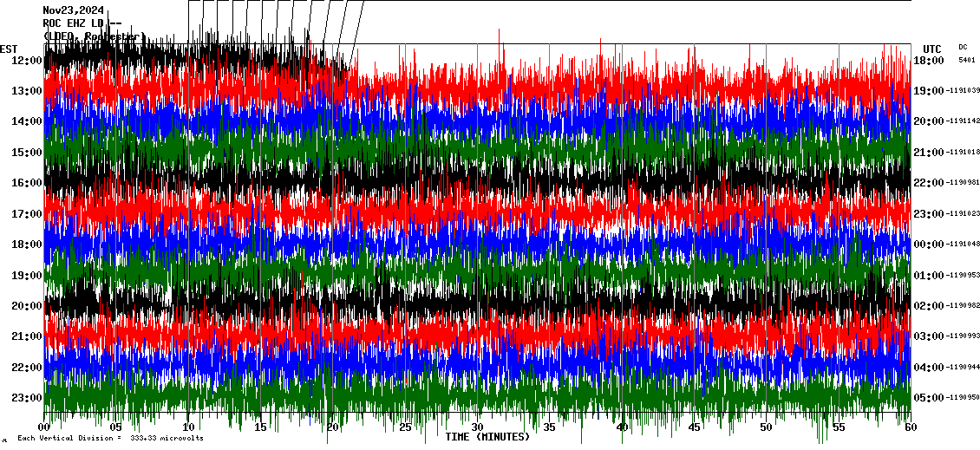Click the 20:00 EST row label
Viewport: 980px width, 450px height.
pyautogui.click(x=27, y=306)
